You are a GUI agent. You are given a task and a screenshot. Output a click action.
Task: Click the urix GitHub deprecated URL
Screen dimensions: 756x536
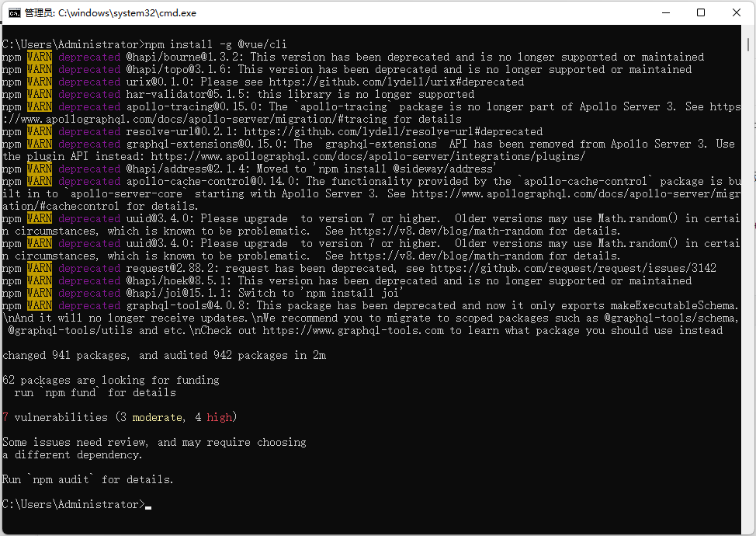pos(397,82)
